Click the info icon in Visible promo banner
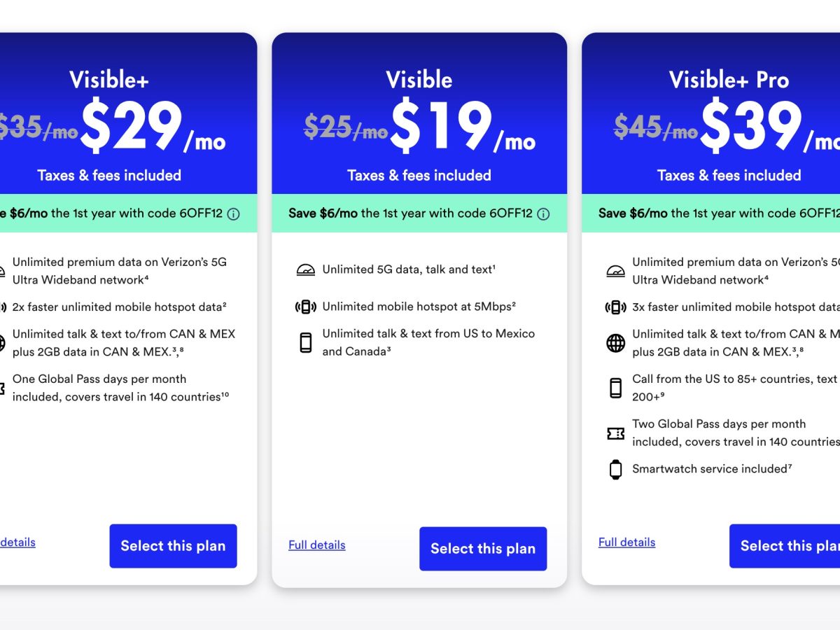This screenshot has height=630, width=840. click(x=543, y=214)
